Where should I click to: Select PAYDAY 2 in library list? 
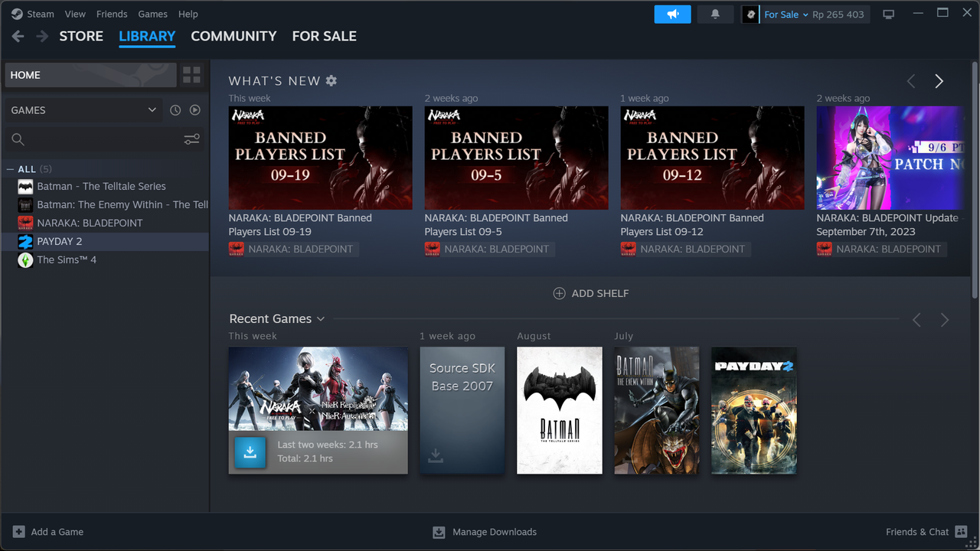(x=106, y=241)
